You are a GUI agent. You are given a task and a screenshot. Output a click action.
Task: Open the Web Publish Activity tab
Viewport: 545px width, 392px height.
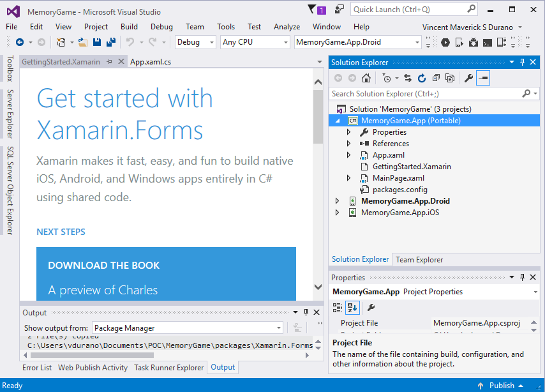pyautogui.click(x=93, y=368)
